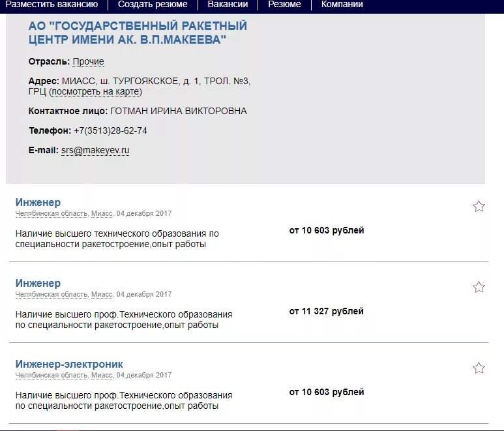This screenshot has width=504, height=431.
Task: Click phone number +7(3513)28-62-74
Action: (x=111, y=130)
